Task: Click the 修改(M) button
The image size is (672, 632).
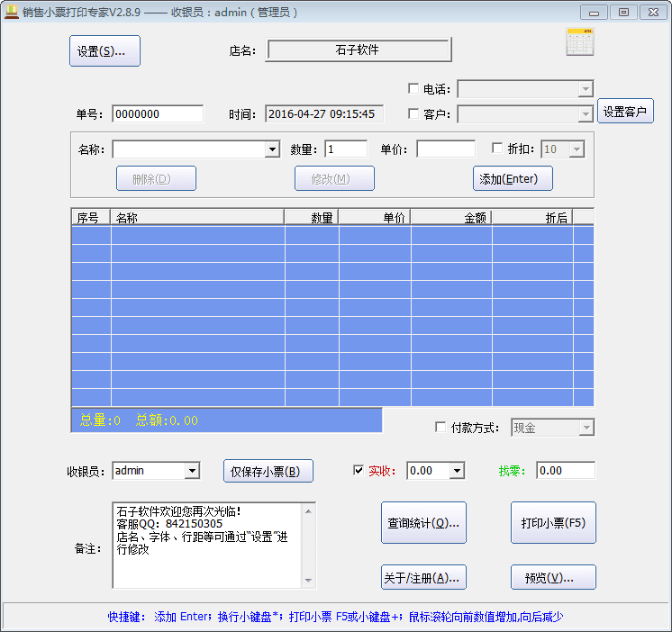Action: pos(334,178)
